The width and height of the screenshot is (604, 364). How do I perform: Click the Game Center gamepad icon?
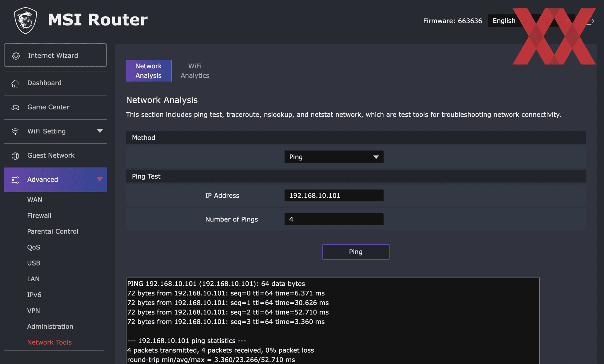click(15, 108)
